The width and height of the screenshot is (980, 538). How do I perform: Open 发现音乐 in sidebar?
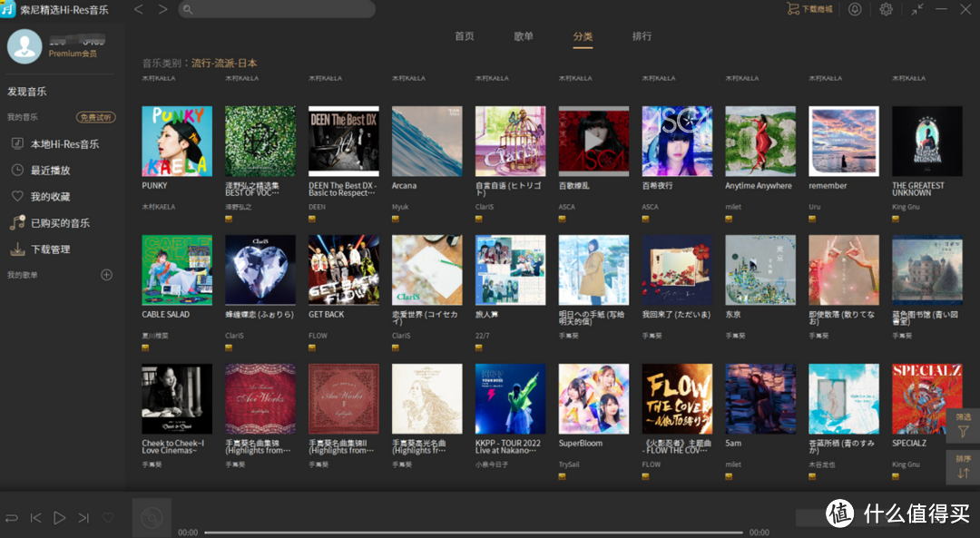click(27, 92)
